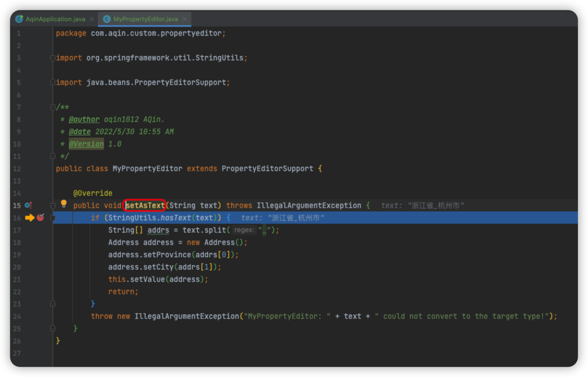Click the method end fold marker line 25
588x377 pixels.
coord(53,328)
